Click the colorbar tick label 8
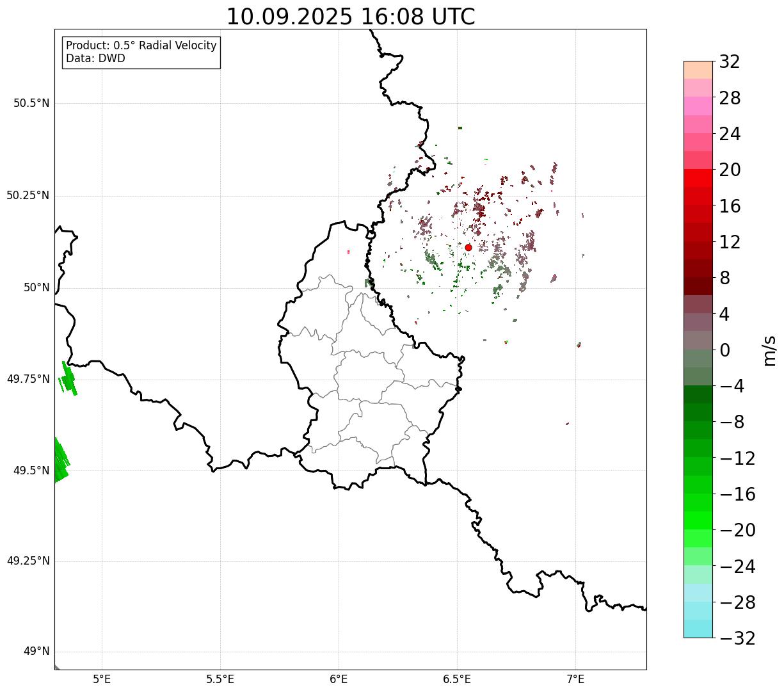Image resolution: width=784 pixels, height=692 pixels. 724,278
